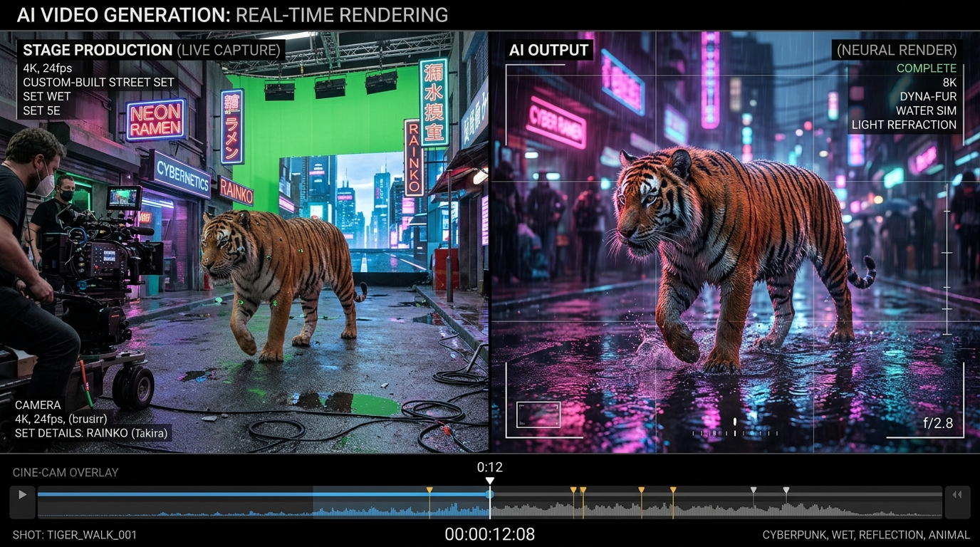Click the AI OUTPUT panel label
This screenshot has height=547, width=980.
click(548, 50)
